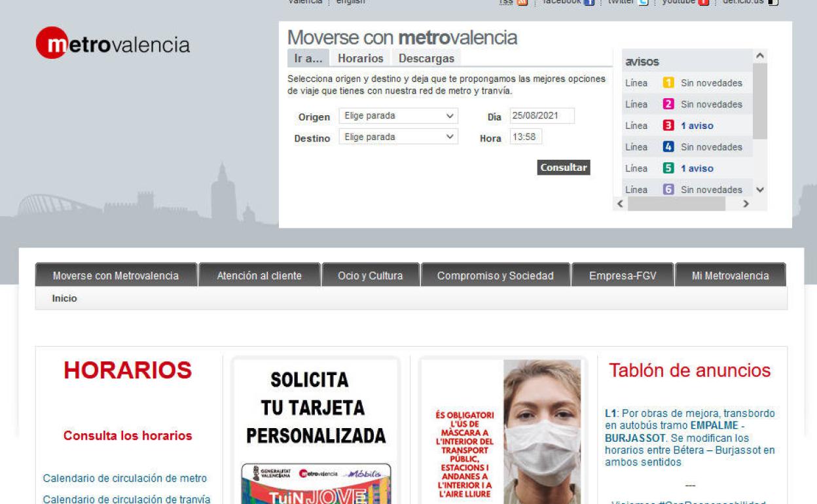Open Compromiso y Sociedad menu
Image resolution: width=817 pixels, height=504 pixels.
pyautogui.click(x=496, y=276)
